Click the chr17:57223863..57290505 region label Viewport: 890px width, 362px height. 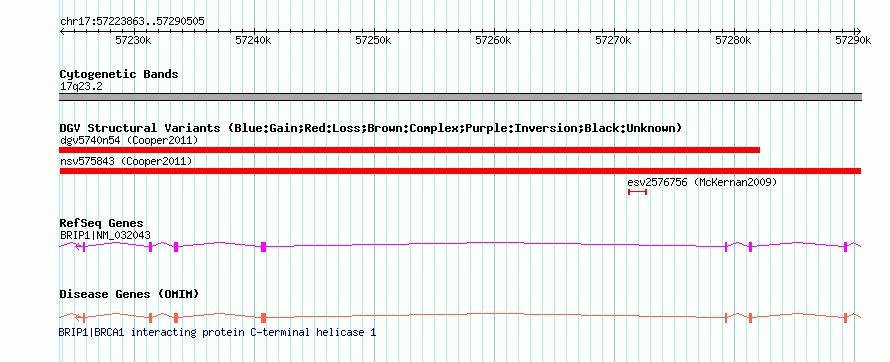[x=132, y=22]
